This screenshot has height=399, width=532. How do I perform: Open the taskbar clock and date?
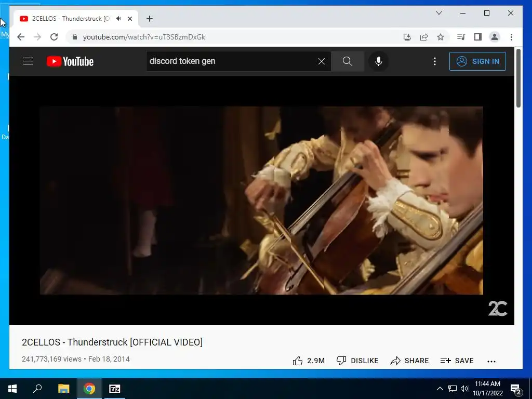click(487, 389)
